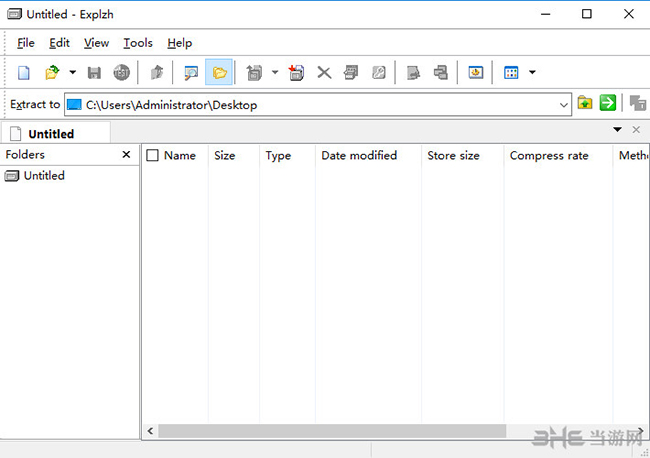
Task: Expand the Extract to path dropdown
Action: [x=564, y=104]
